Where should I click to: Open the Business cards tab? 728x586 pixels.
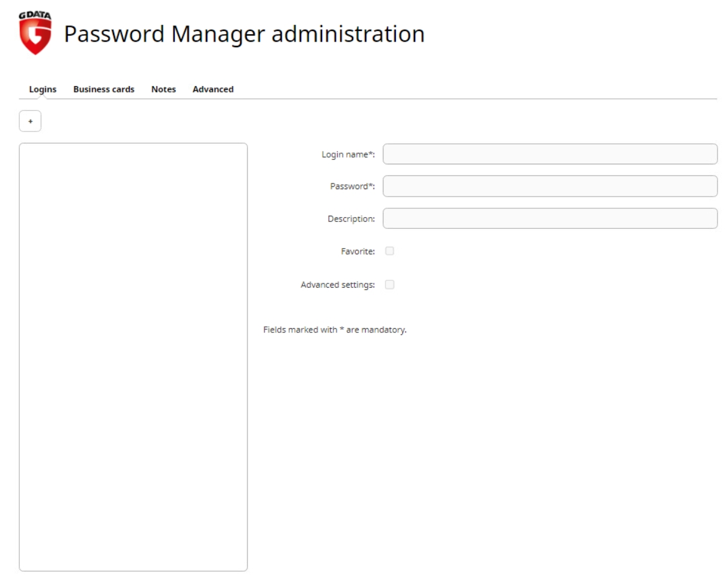[104, 89]
